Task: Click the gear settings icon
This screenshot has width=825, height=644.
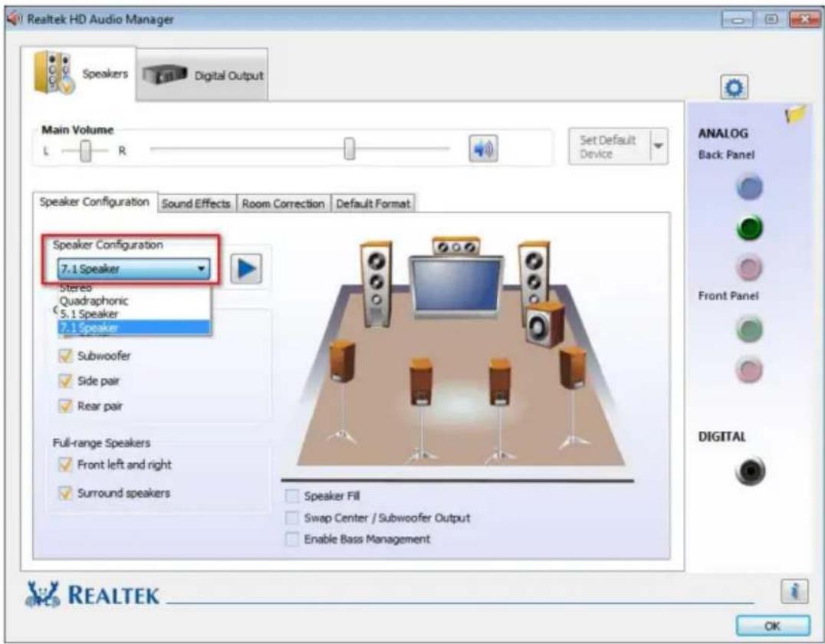Action: tap(734, 87)
